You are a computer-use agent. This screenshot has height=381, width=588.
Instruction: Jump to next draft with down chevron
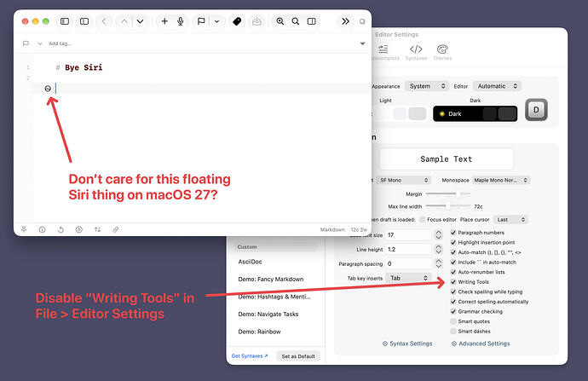tap(140, 21)
